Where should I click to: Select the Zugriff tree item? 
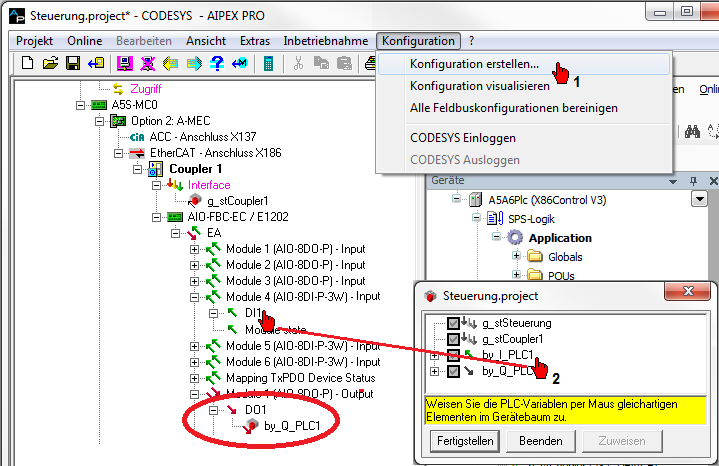(146, 89)
